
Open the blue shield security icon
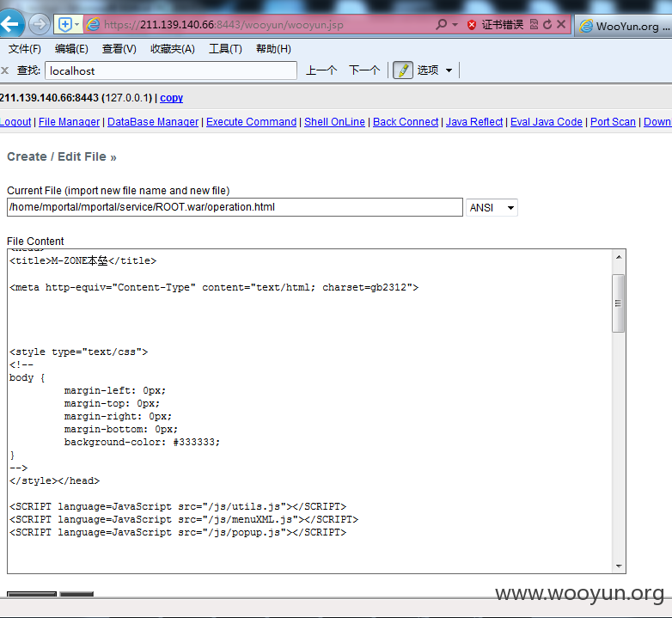coord(64,25)
